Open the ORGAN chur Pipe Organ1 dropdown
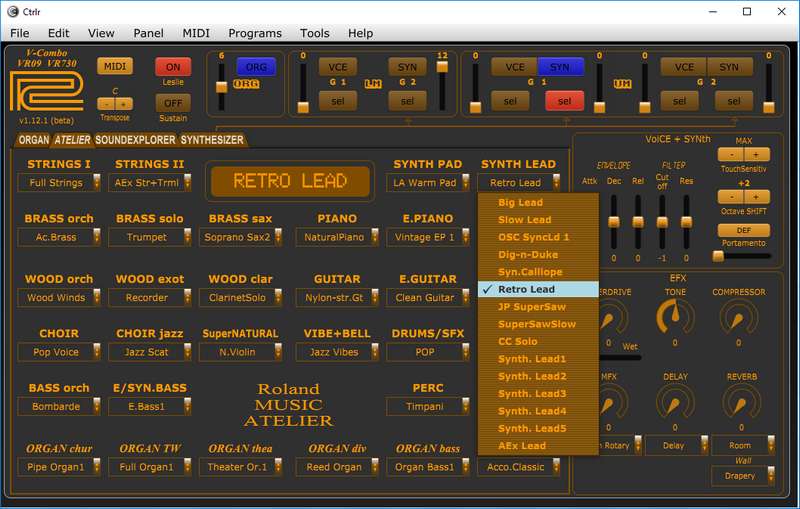The image size is (800, 509). [59, 467]
